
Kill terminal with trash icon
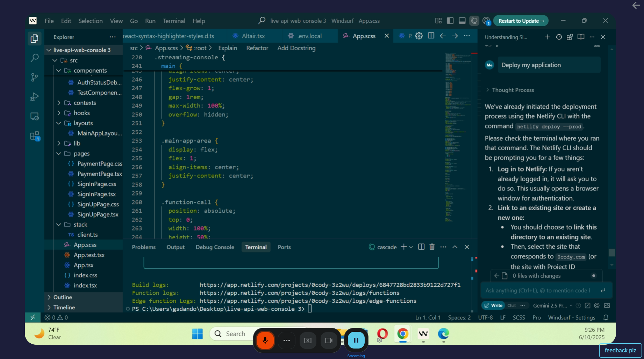coord(432,247)
